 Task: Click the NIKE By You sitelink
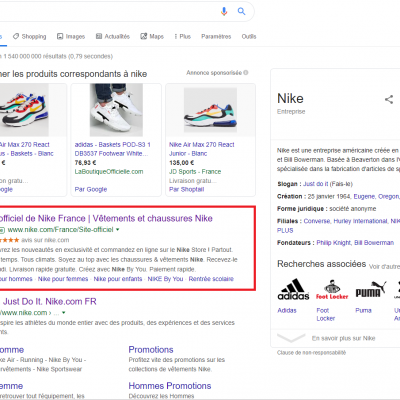[x=165, y=279]
